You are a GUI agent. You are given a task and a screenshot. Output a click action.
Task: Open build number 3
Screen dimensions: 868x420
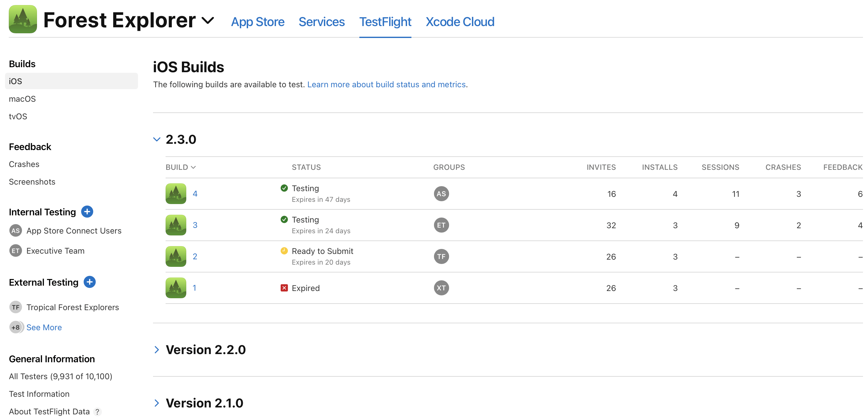pos(195,225)
